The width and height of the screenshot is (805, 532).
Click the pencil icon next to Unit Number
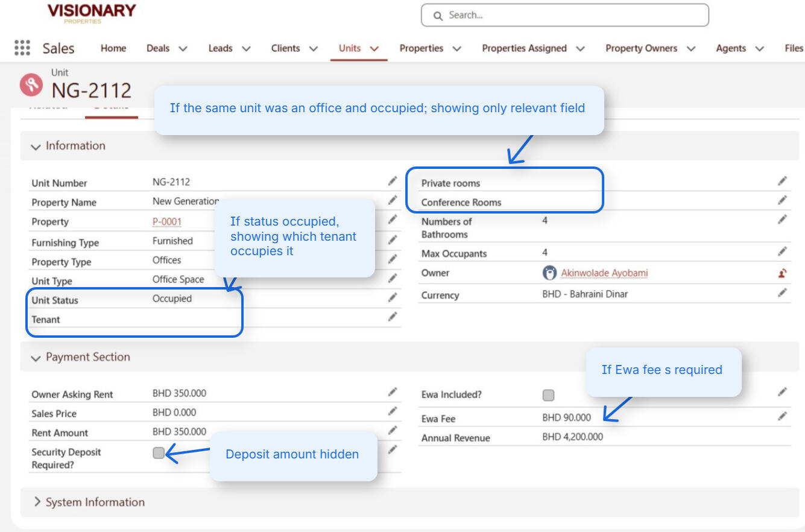click(393, 181)
